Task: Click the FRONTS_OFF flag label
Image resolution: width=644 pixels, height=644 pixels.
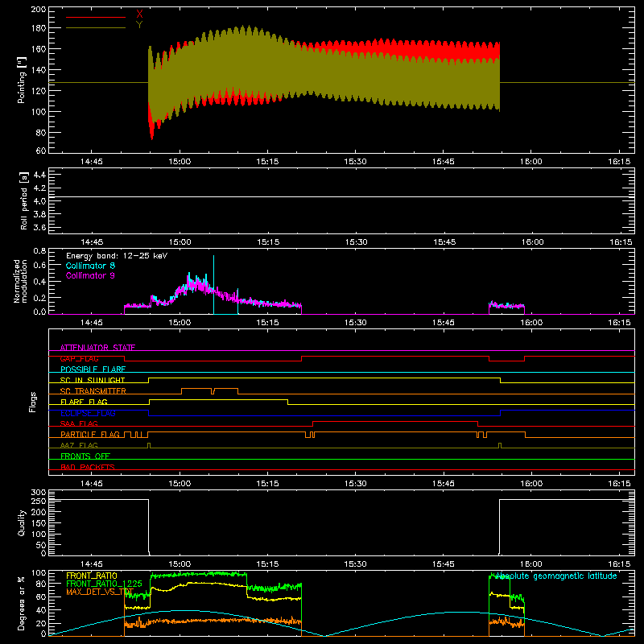Action: [85, 456]
